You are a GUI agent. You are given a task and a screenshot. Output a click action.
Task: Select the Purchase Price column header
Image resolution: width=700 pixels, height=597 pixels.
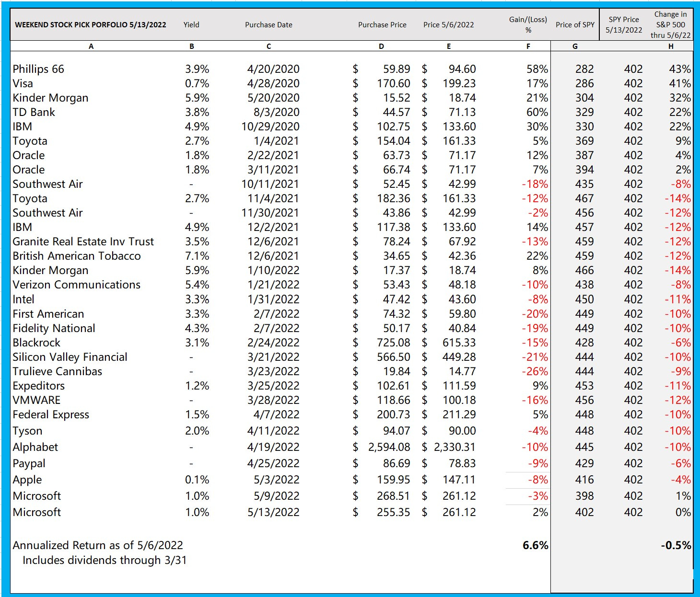382,25
